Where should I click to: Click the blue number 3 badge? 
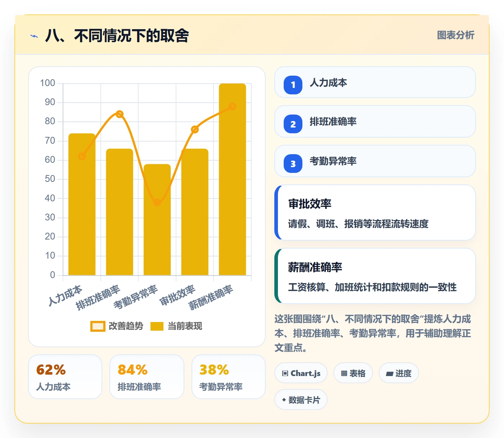coord(293,164)
